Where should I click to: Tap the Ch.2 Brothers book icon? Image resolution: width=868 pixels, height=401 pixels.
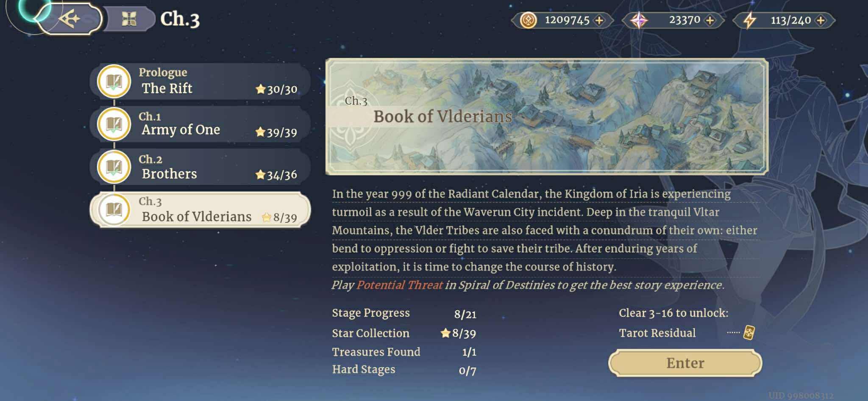coord(114,167)
